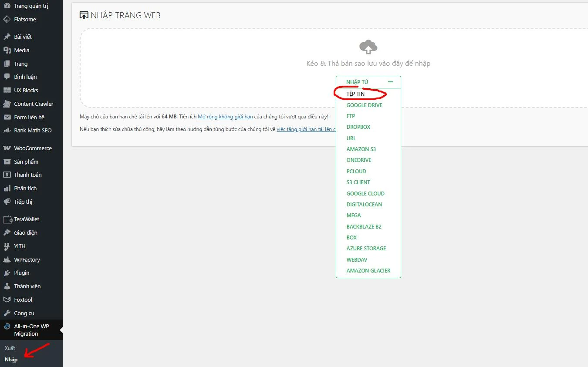
Task: Select URL import option
Action: pyautogui.click(x=351, y=138)
